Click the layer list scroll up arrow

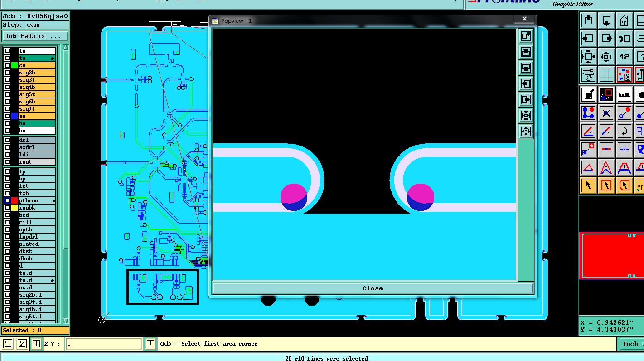click(x=66, y=48)
